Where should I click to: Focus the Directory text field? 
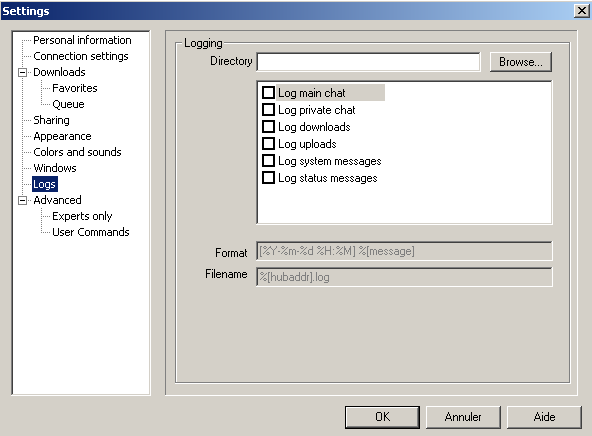tap(368, 62)
